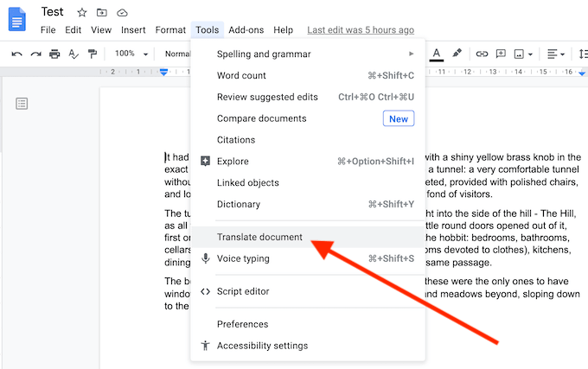The image size is (588, 369).
Task: Open the Google Docs home icon
Action: coord(17,20)
